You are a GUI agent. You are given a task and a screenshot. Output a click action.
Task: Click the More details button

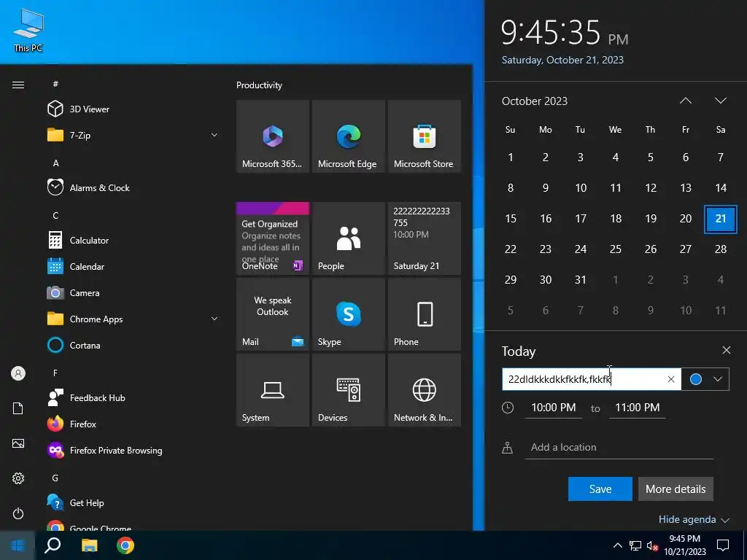[x=676, y=489]
